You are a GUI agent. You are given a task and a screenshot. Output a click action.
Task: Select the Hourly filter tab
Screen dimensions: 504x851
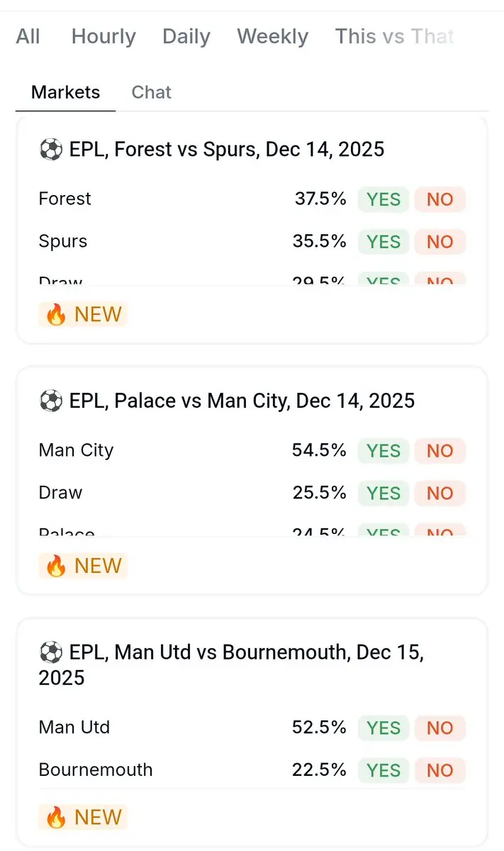(x=103, y=37)
